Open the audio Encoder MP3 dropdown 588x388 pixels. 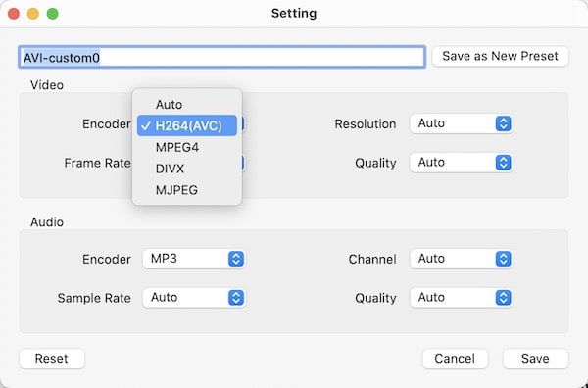[x=194, y=259]
